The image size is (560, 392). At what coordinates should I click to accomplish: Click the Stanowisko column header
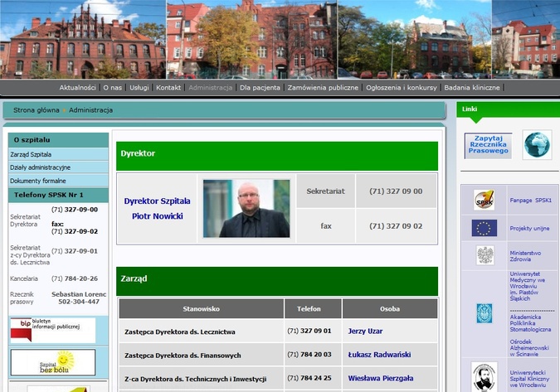(x=202, y=309)
